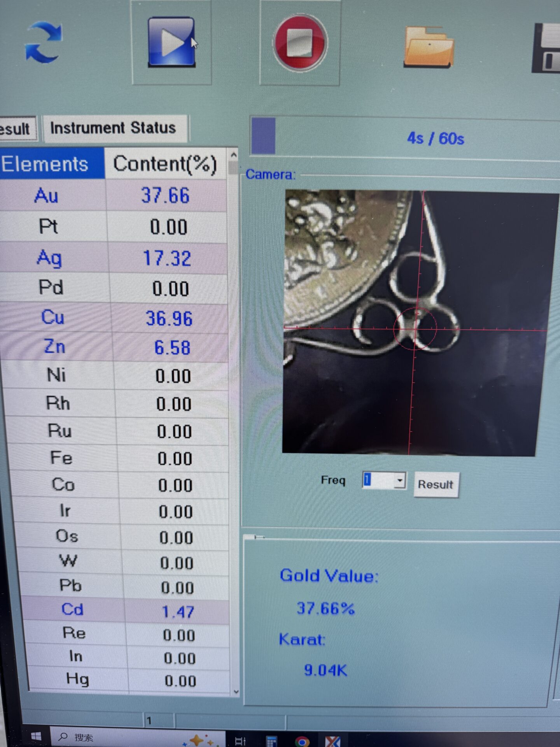Open the Windows Start menu
This screenshot has width=560, height=747.
pyautogui.click(x=36, y=736)
